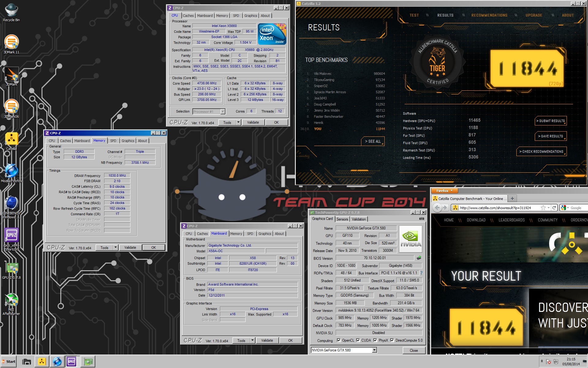This screenshot has width=588, height=368.
Task: Bookmark the page with the star icon
Action: click(543, 208)
